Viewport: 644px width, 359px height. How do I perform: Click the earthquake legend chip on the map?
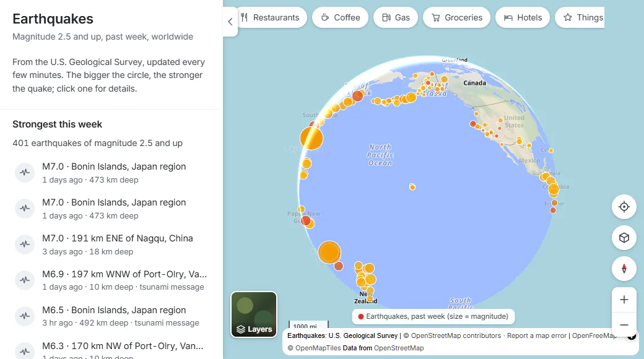coord(433,316)
